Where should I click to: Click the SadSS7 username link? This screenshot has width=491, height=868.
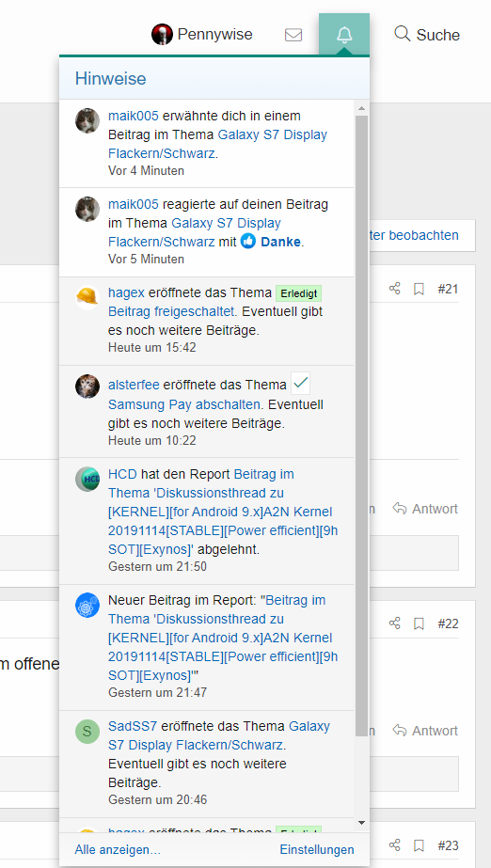(133, 726)
